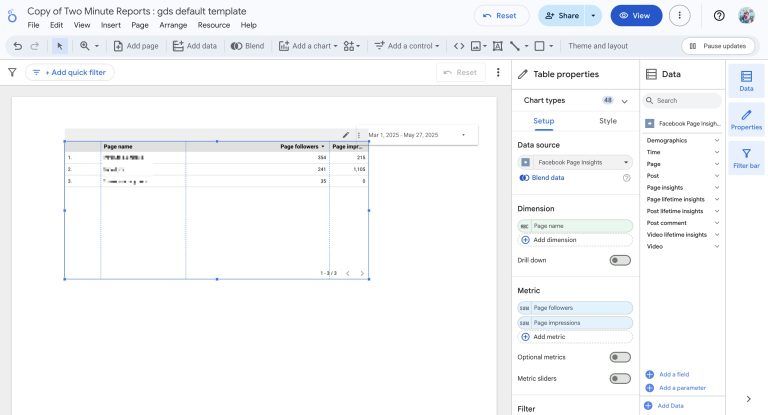Click Add quick filter button
The width and height of the screenshot is (768, 415).
pos(70,73)
